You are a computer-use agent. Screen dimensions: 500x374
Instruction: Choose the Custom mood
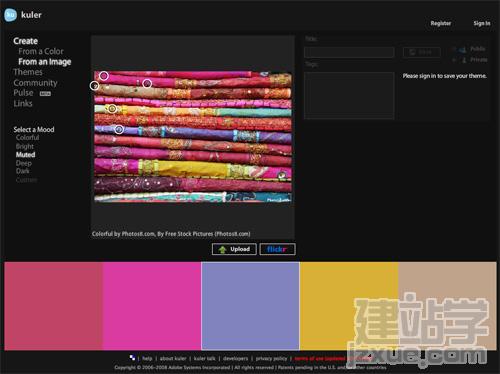(26, 180)
